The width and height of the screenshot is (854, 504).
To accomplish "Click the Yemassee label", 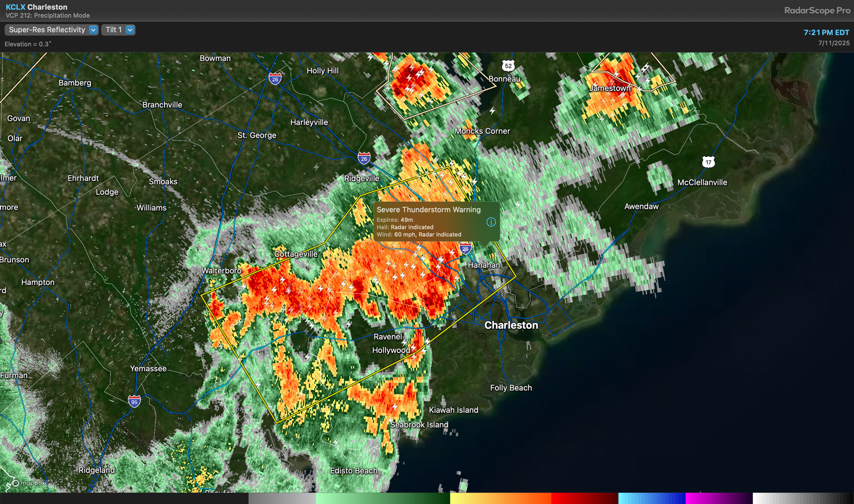I will click(148, 368).
